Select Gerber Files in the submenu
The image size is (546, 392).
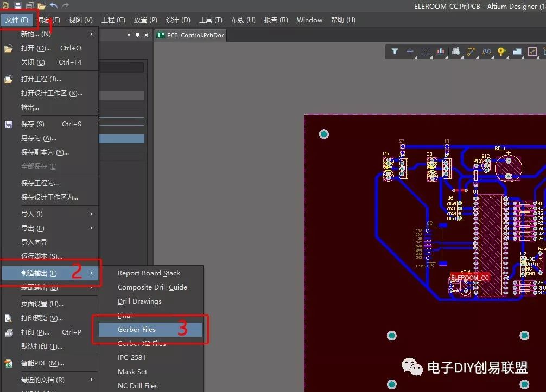tap(150, 330)
